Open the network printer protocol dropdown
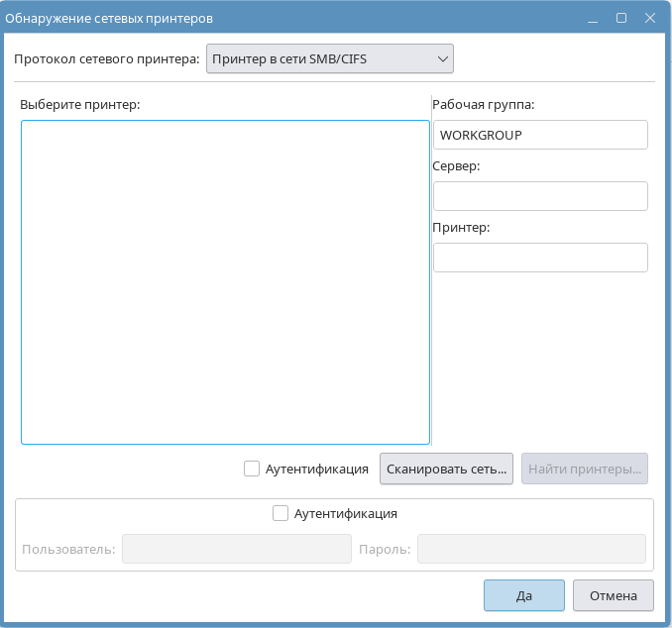The image size is (672, 628). [x=330, y=59]
